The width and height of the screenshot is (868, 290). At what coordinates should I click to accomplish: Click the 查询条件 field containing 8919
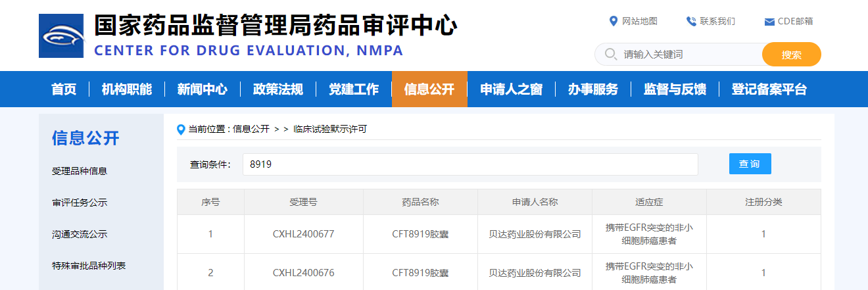click(x=470, y=164)
